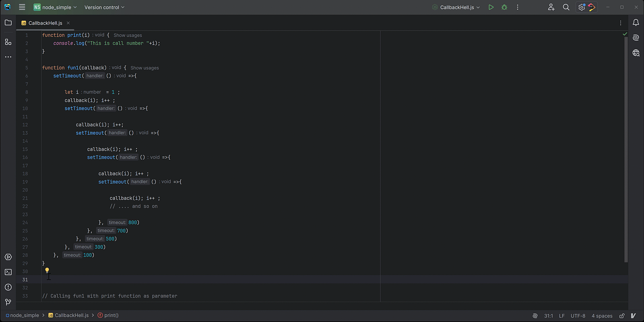Open the main hamburger menu
Viewport: 644px width, 322px height.
pyautogui.click(x=22, y=7)
